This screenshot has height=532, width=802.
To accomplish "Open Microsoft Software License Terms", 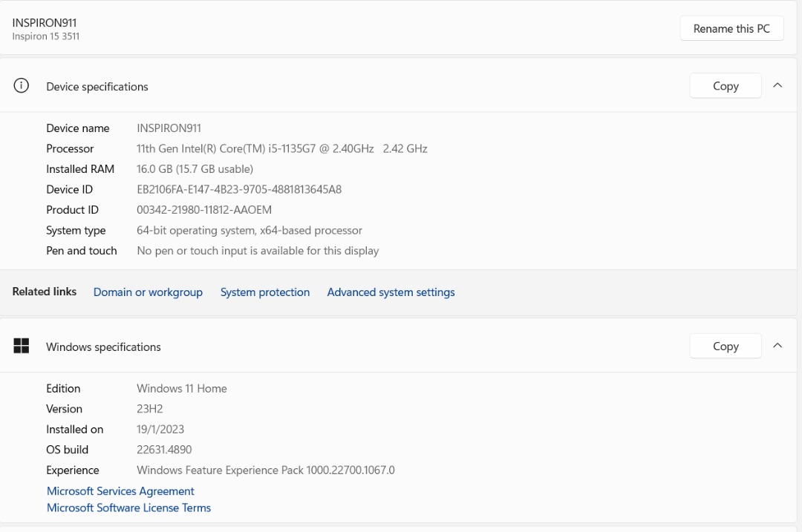I will (128, 508).
